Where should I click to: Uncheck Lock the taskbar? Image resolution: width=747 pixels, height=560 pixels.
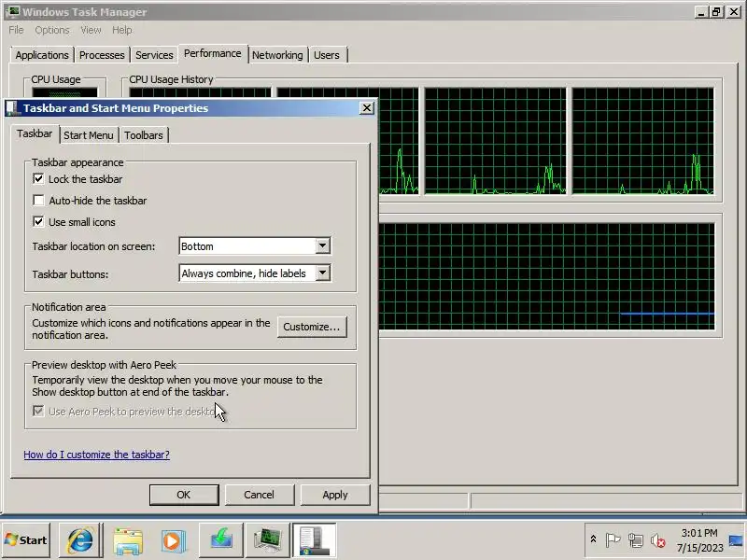pos(38,179)
